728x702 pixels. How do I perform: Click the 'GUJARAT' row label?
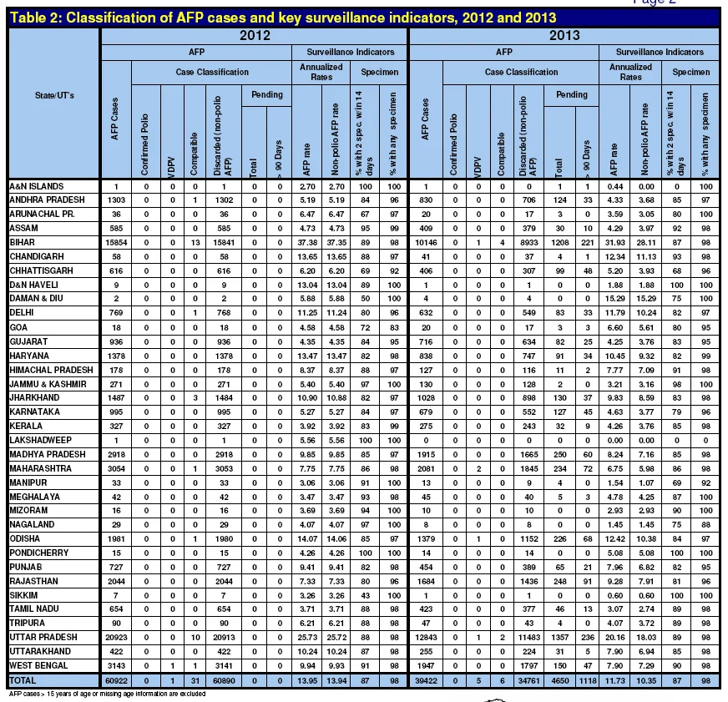pyautogui.click(x=28, y=341)
